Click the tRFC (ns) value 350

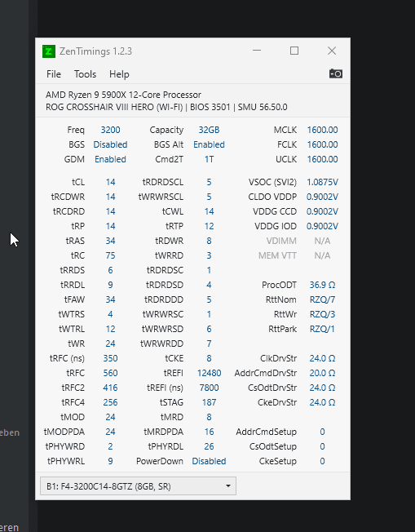point(110,358)
